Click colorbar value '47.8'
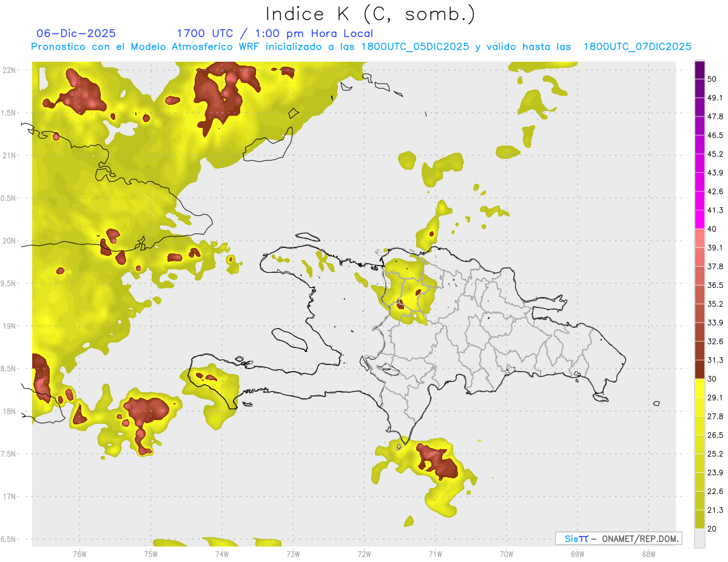Image resolution: width=728 pixels, height=562 pixels. [715, 116]
